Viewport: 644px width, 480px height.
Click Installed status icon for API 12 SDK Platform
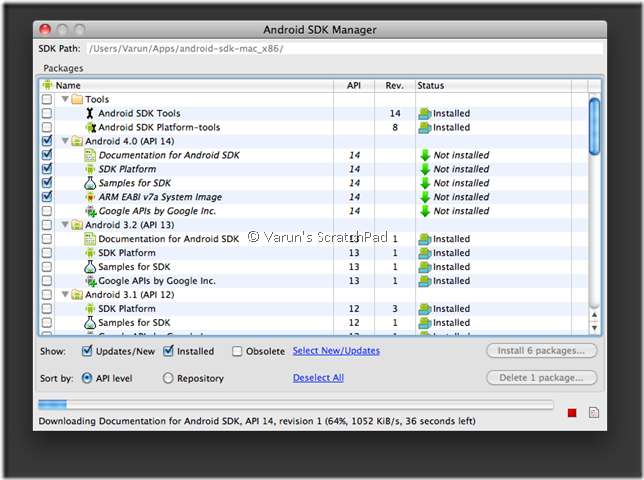click(x=425, y=309)
